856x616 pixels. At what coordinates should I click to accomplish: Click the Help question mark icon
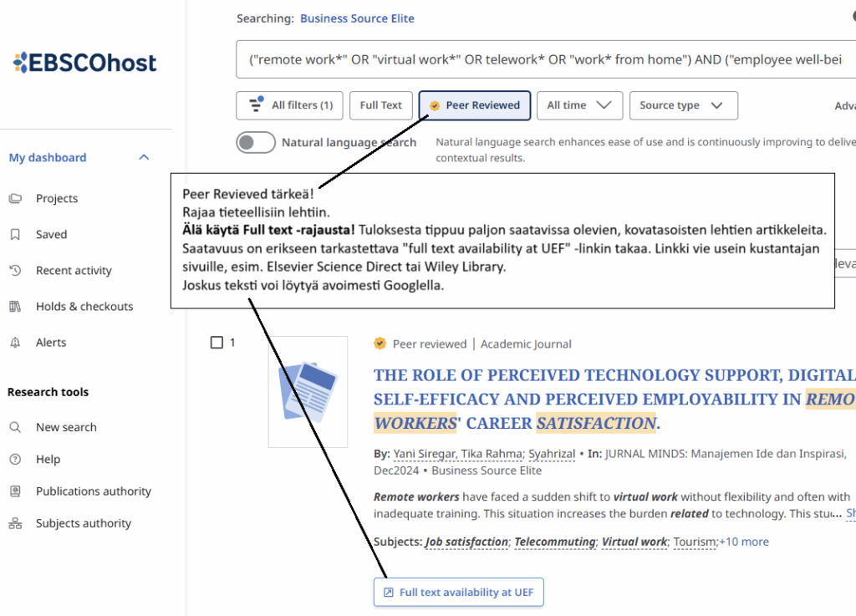(15, 459)
